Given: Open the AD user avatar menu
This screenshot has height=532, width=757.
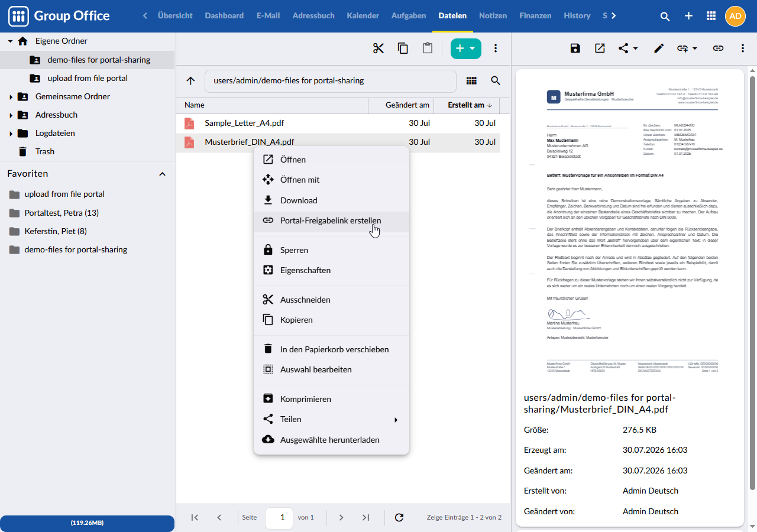Looking at the screenshot, I should 735,16.
